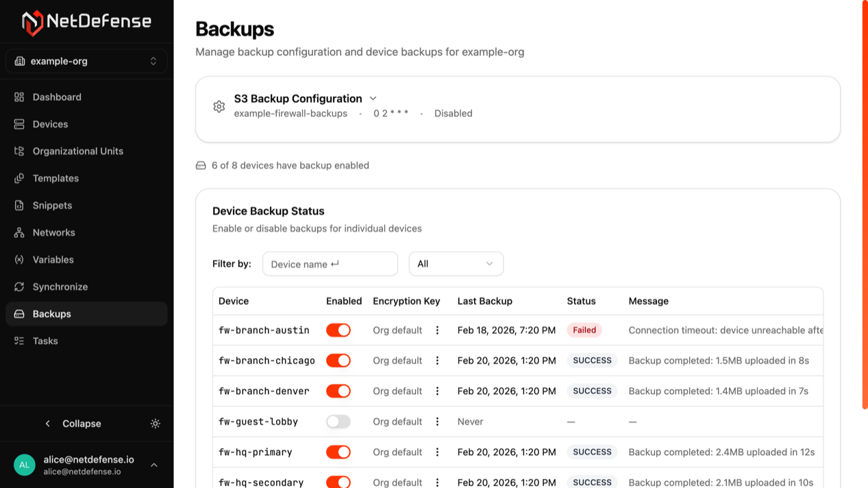Click the Device name filter field

pos(330,263)
